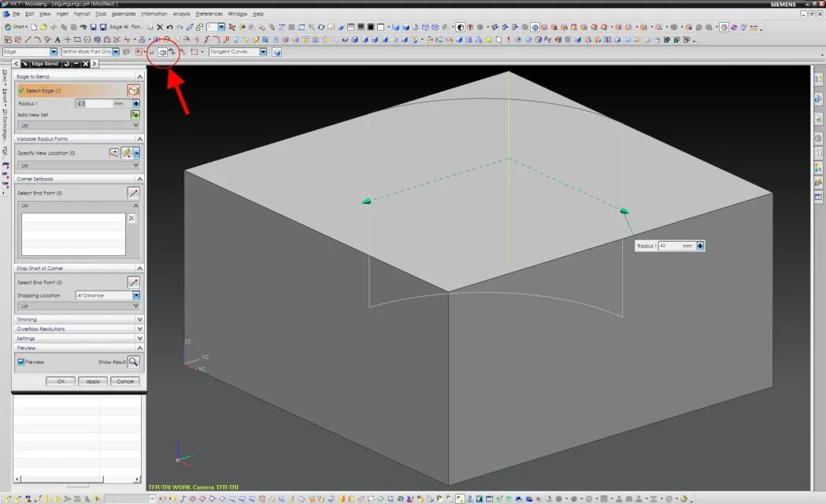Expand the Trimming section
Screen dimensions: 826x504
139,320
